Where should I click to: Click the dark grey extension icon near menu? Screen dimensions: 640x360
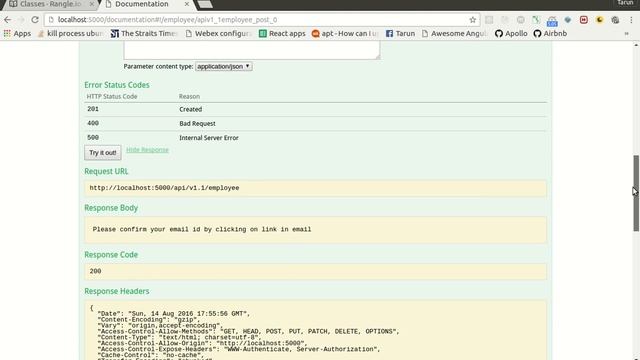point(615,20)
